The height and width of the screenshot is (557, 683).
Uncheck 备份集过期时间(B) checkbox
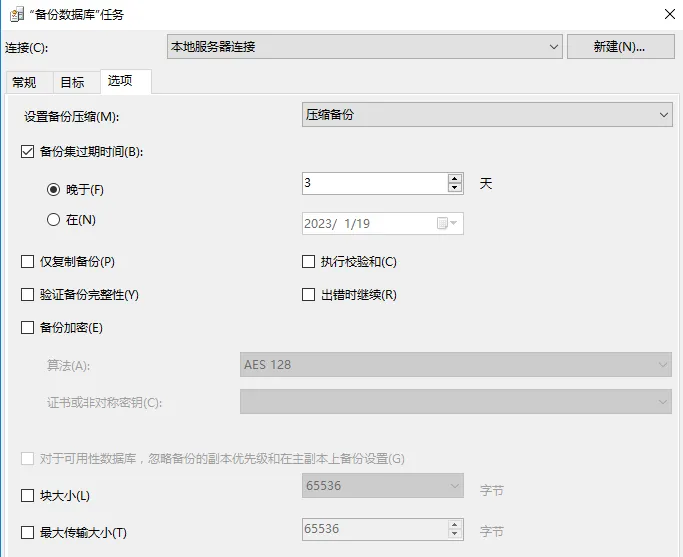click(x=27, y=152)
